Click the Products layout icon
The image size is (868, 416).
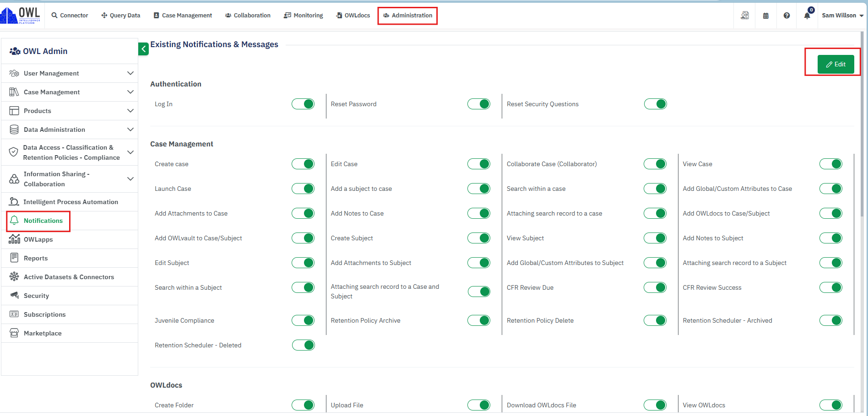click(14, 111)
